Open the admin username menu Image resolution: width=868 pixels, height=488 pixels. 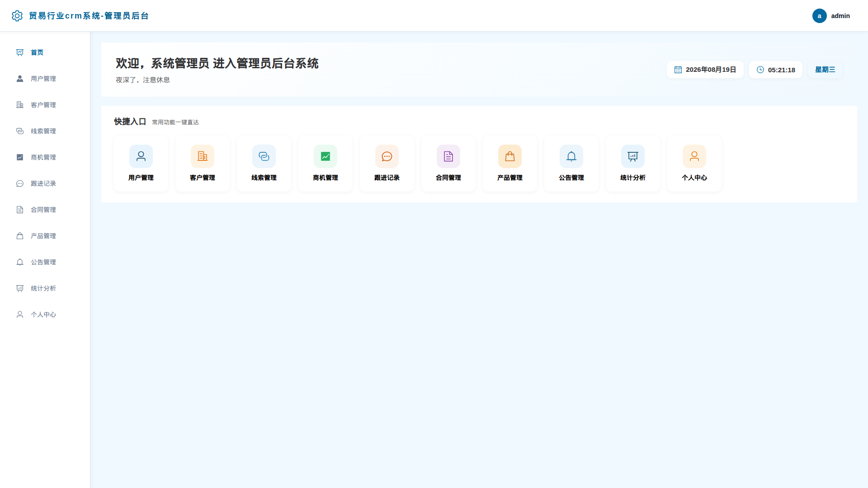(x=840, y=16)
